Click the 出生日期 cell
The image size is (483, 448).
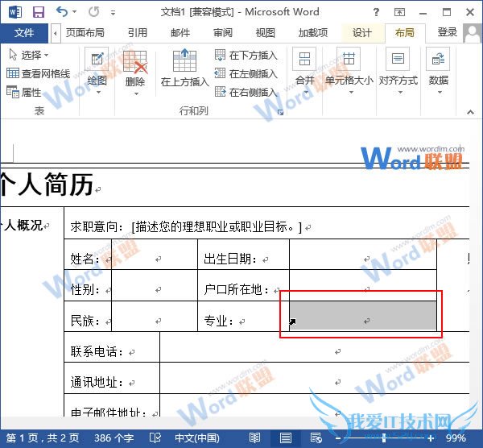point(243,255)
